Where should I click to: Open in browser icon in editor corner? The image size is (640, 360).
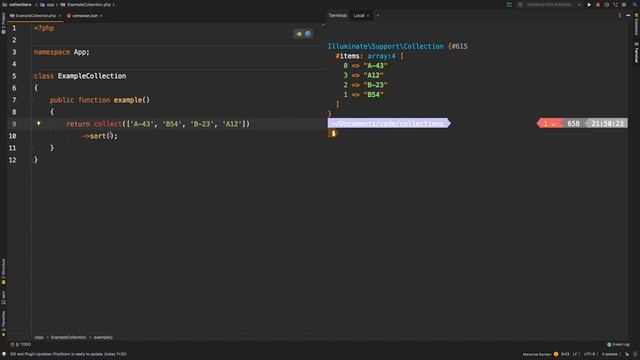click(299, 34)
